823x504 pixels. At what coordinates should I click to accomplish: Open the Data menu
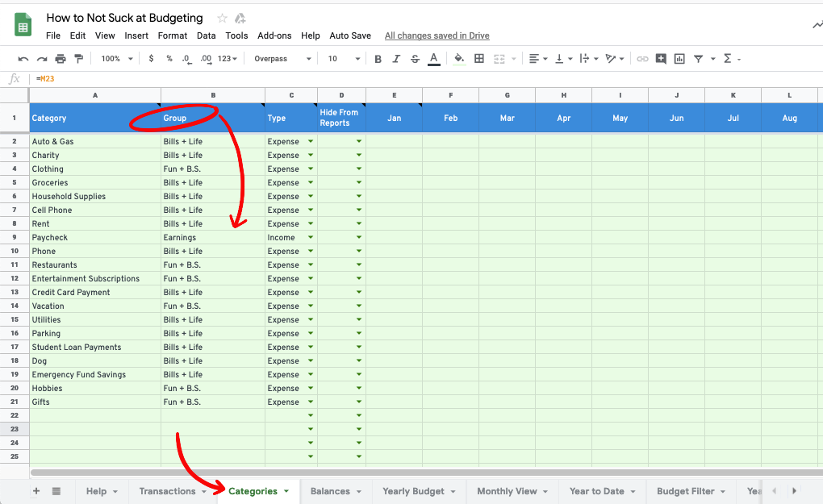(x=207, y=35)
